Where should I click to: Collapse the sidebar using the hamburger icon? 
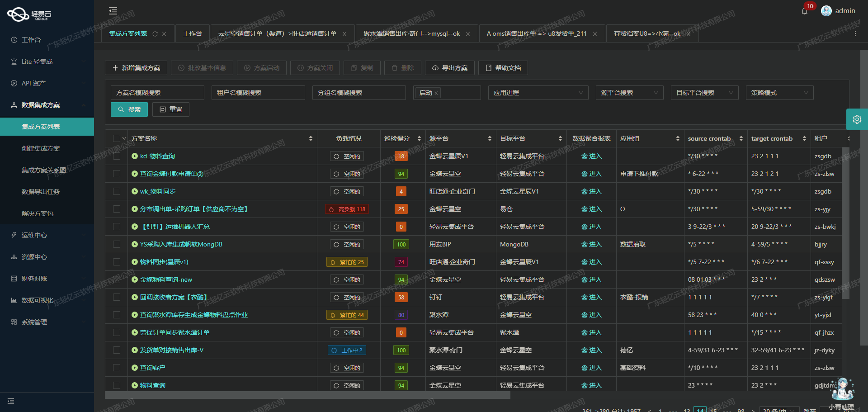pos(113,10)
